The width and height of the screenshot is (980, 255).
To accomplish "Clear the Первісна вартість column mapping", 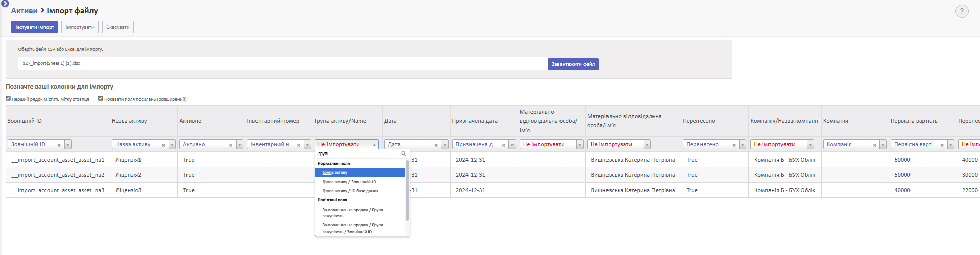I will (x=942, y=145).
